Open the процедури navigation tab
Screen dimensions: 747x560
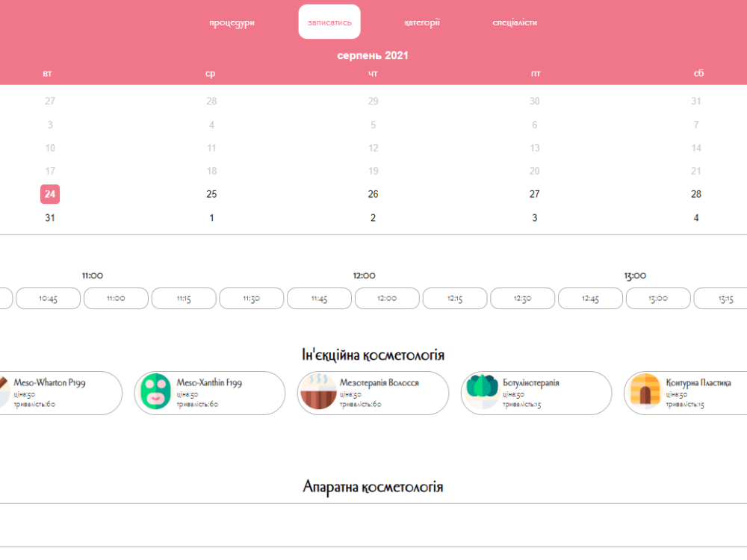(232, 22)
